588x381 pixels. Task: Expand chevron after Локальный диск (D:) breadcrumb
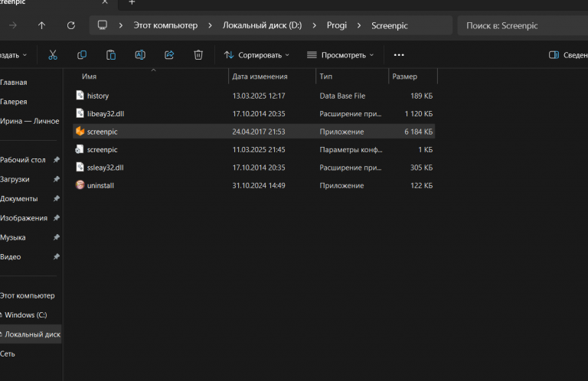314,25
